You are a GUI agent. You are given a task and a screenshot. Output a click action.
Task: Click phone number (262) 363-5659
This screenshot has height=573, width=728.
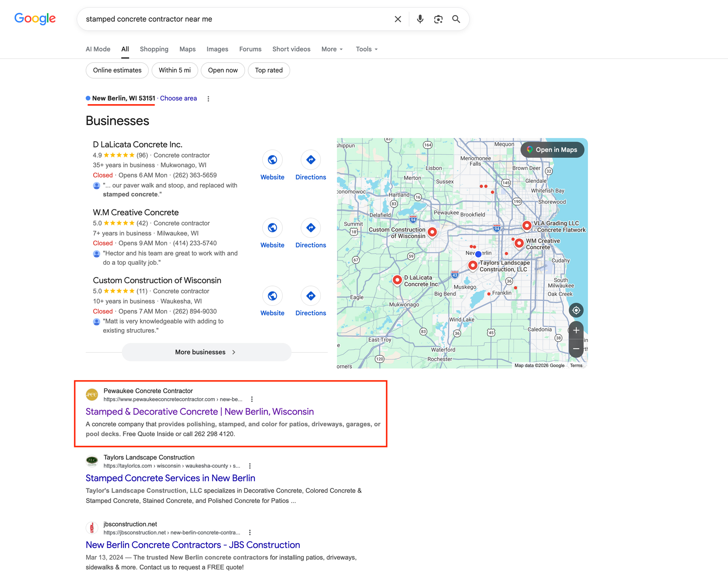(x=195, y=175)
